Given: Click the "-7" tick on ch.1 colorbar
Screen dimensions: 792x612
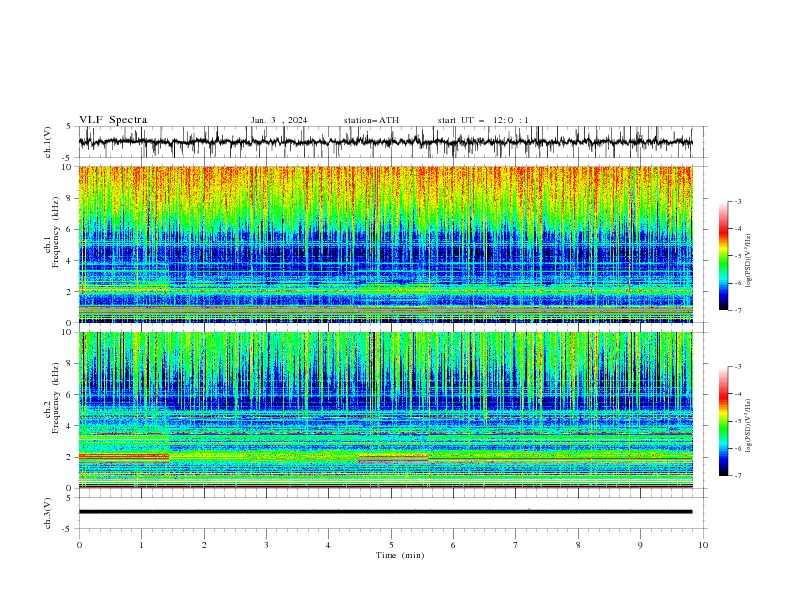Looking at the screenshot, I should coord(737,310).
